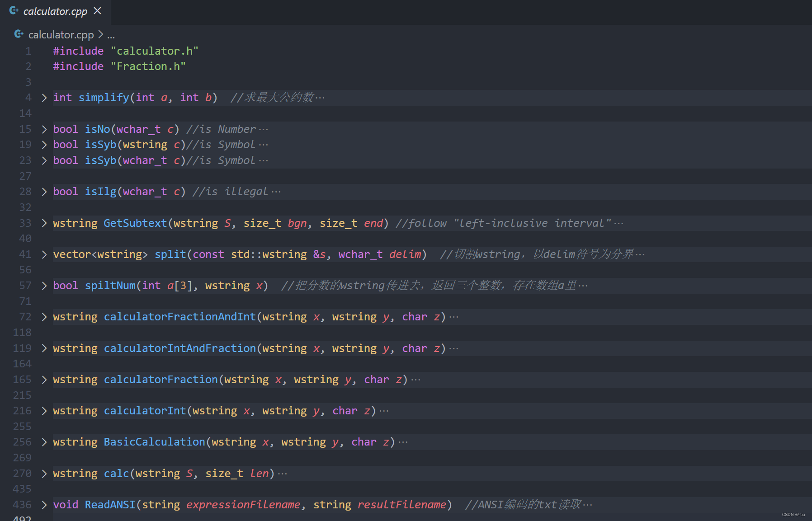Click folded ellipsis after calc signature
Image resolution: width=812 pixels, height=521 pixels.
[283, 474]
